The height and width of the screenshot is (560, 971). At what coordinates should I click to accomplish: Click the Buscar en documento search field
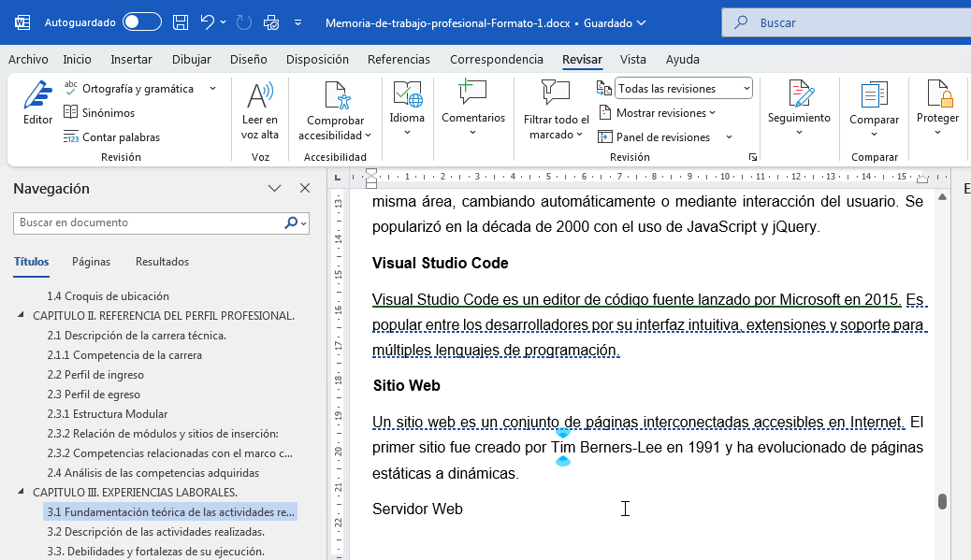click(x=150, y=223)
